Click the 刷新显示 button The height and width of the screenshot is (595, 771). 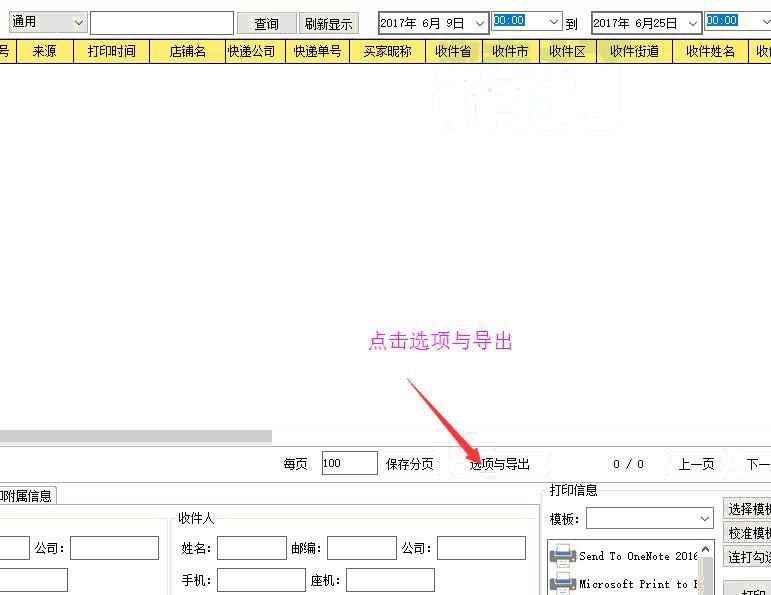pyautogui.click(x=329, y=24)
